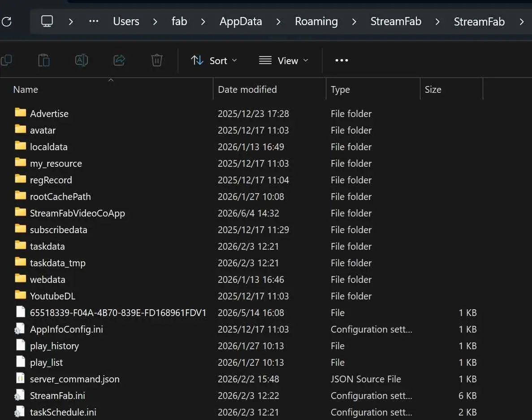The width and height of the screenshot is (532, 420).
Task: Go to Users in breadcrumb path
Action: pos(126,22)
